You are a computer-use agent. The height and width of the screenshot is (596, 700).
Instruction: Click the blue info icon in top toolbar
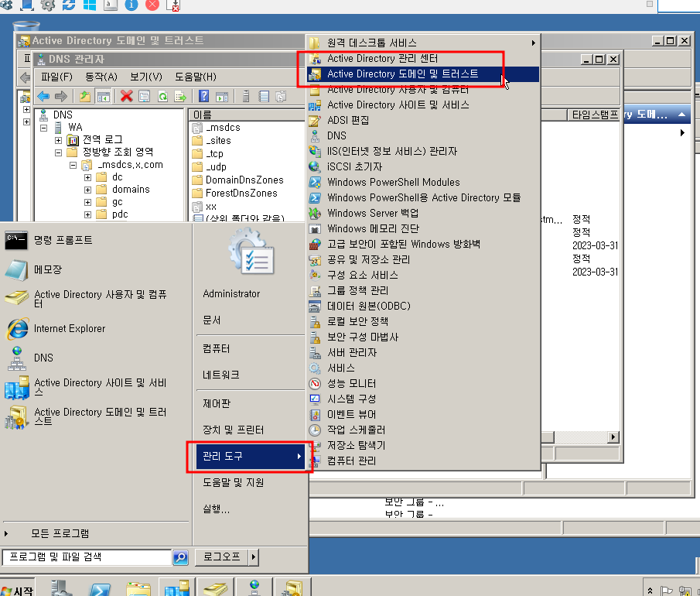(131, 5)
